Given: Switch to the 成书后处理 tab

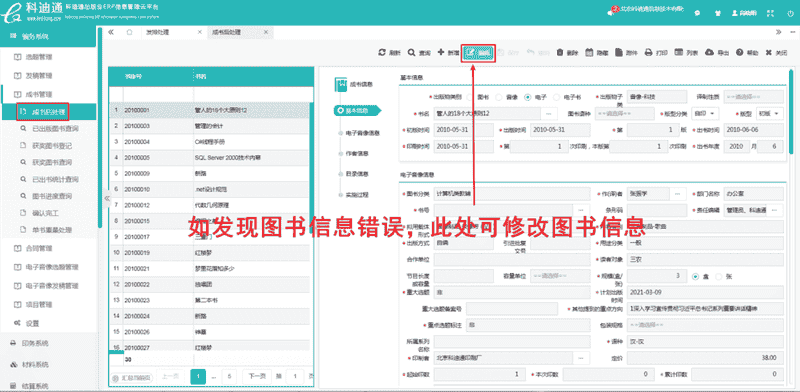Looking at the screenshot, I should [x=240, y=32].
